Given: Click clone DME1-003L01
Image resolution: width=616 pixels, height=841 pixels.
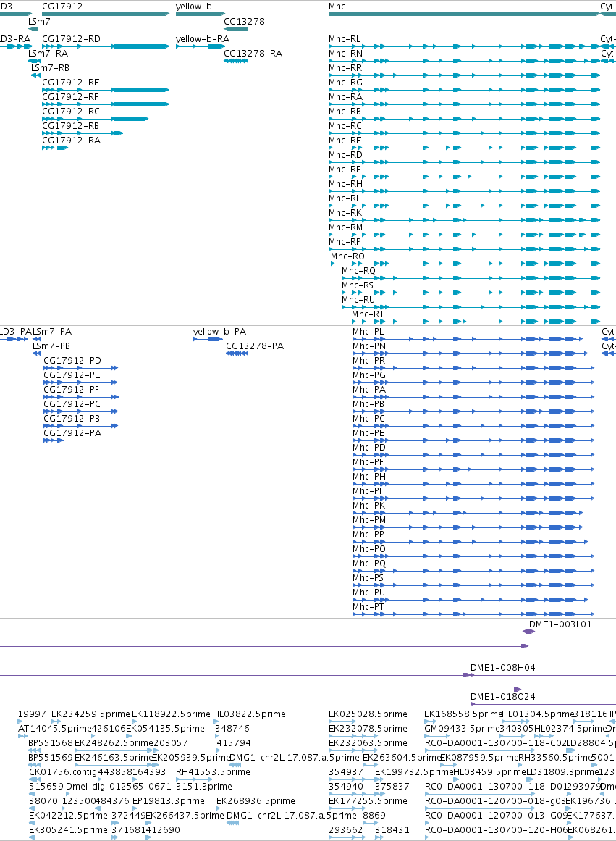Looking at the screenshot, I should (560, 624).
